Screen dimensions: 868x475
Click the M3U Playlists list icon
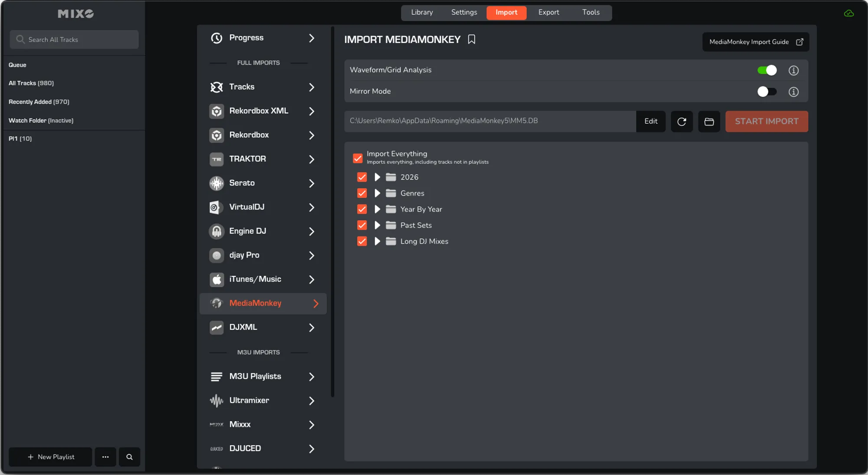(x=217, y=377)
